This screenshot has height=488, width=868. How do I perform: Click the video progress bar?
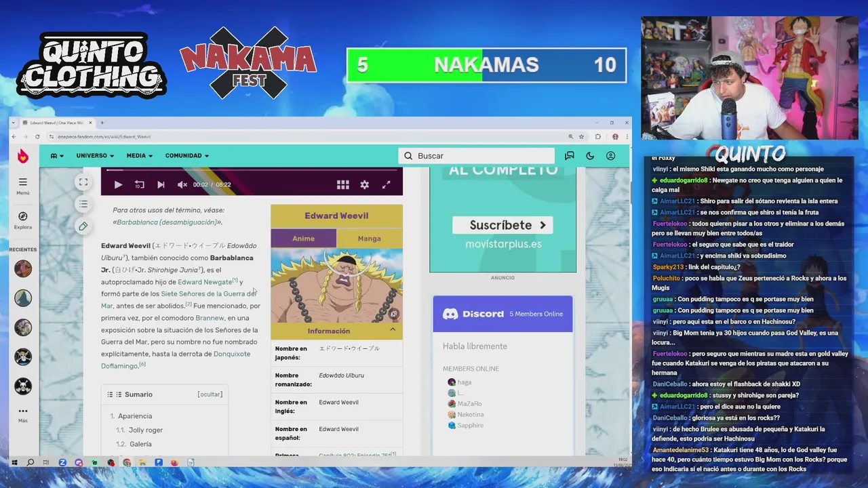click(x=252, y=170)
